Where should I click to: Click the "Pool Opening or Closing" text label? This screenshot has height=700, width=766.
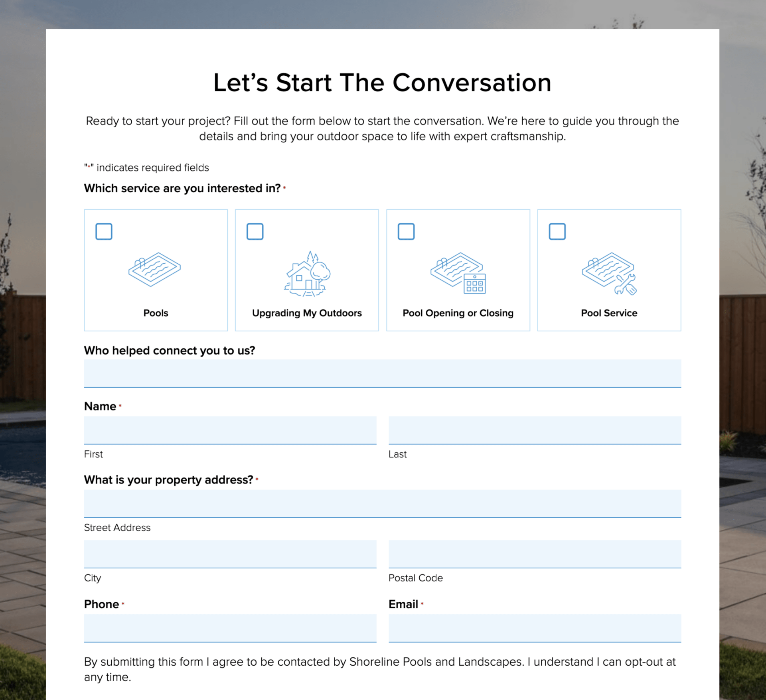458,313
